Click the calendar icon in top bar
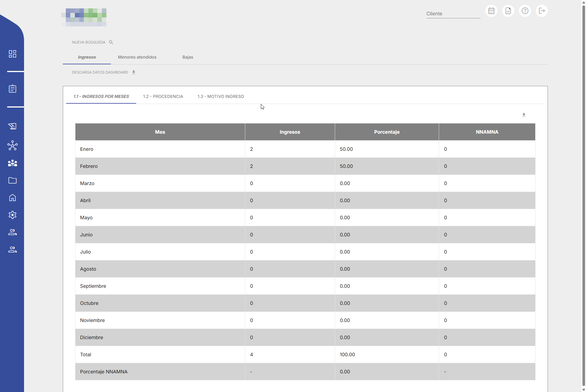 click(491, 11)
